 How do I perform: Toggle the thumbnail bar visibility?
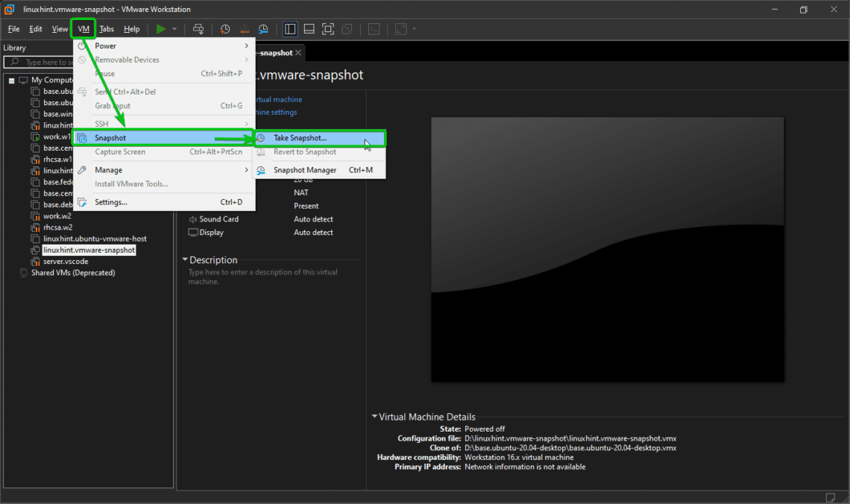click(308, 29)
